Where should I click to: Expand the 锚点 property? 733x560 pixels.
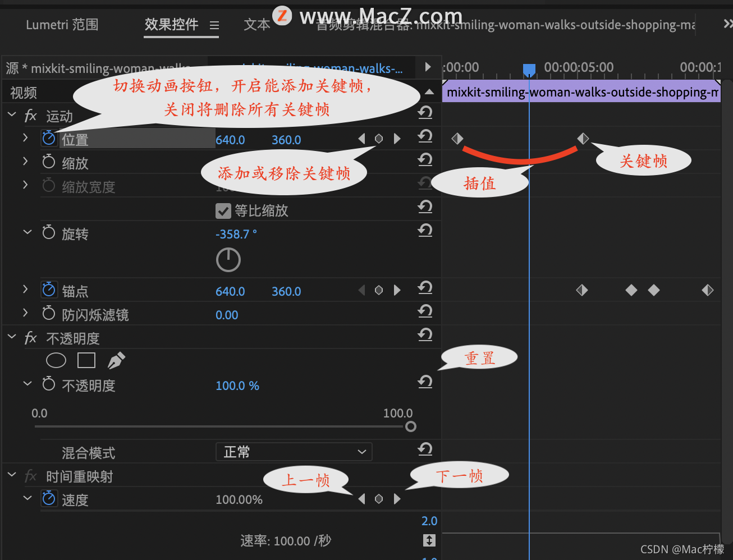point(25,289)
